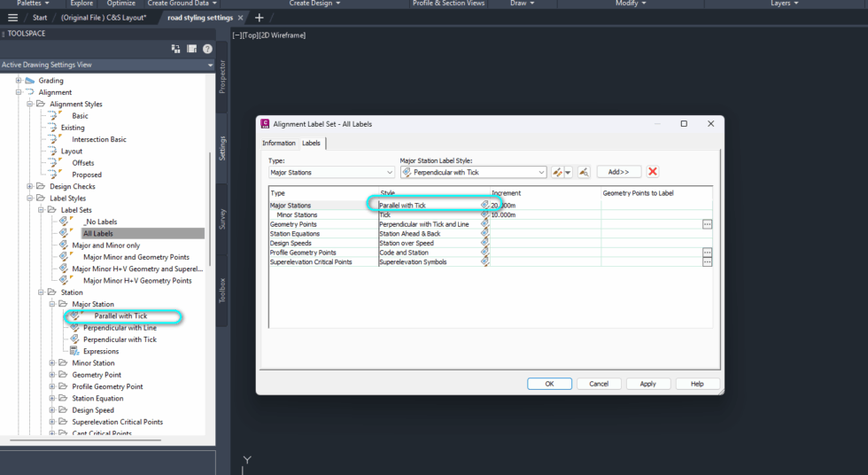Select Parallel with Tick in settings tree
The image size is (868, 475).
[x=120, y=316]
